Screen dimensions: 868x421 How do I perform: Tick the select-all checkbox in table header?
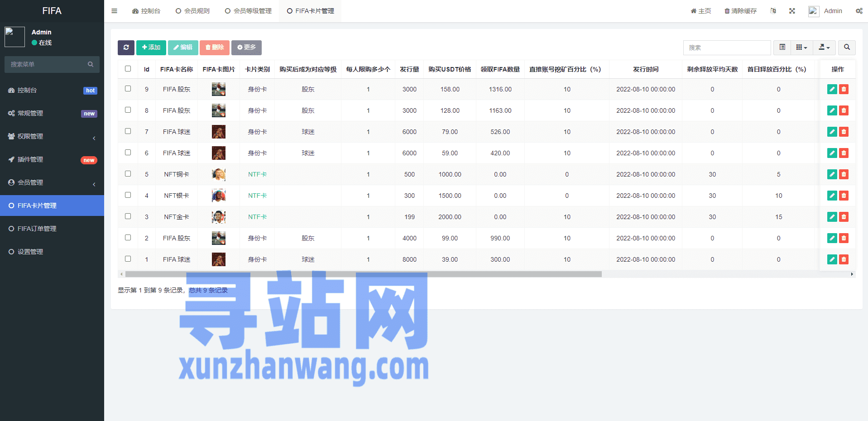point(128,69)
